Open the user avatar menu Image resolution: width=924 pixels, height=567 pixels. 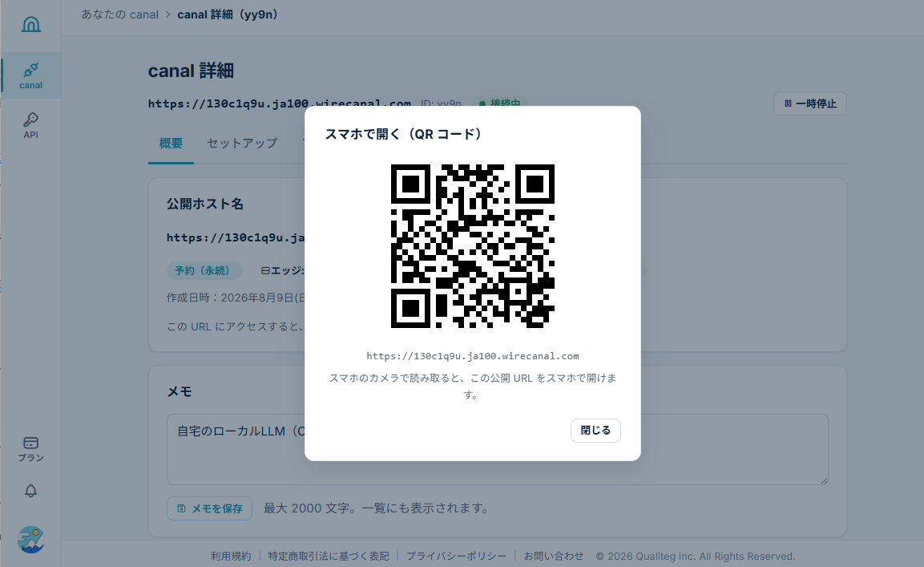pos(30,539)
